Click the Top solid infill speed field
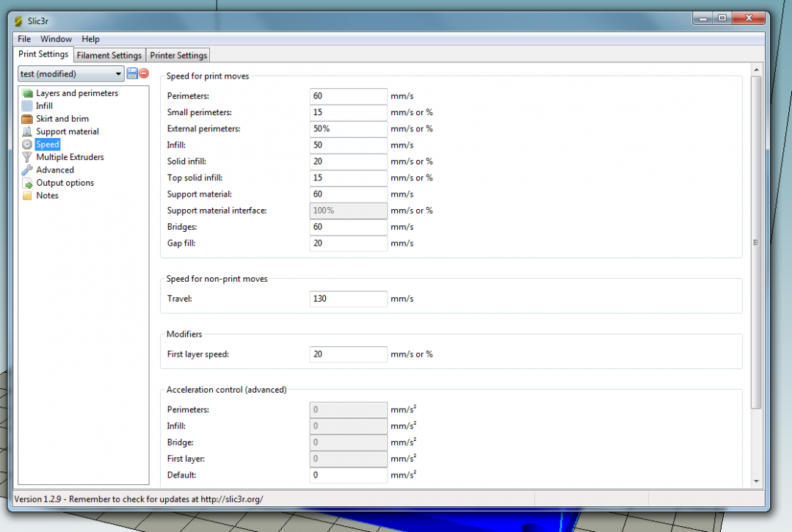The width and height of the screenshot is (792, 532). tap(349, 178)
